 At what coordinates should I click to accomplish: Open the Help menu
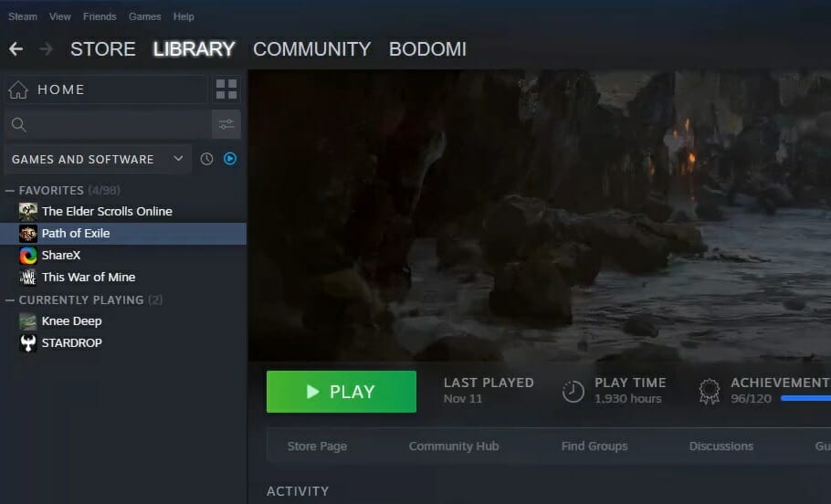click(x=184, y=16)
